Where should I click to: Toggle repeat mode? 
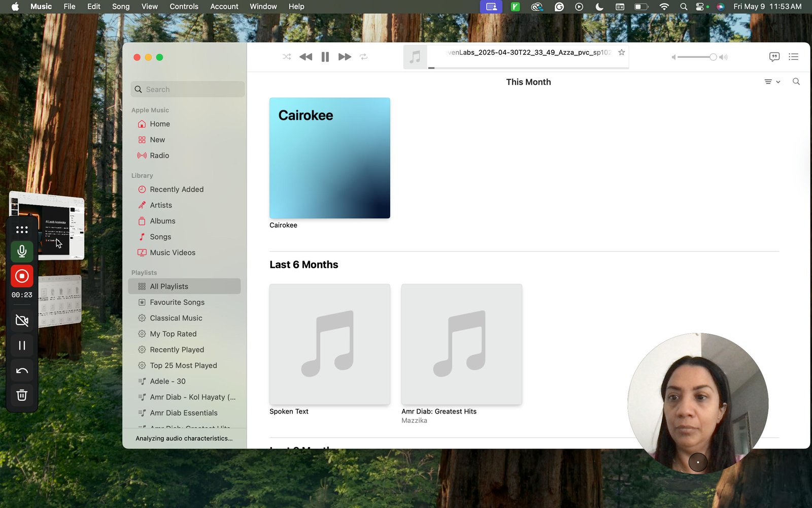[x=363, y=57]
